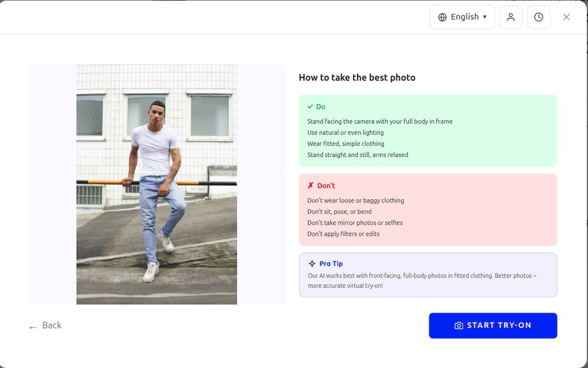Expand the English language dropdown
The image size is (588, 368).
tap(462, 17)
